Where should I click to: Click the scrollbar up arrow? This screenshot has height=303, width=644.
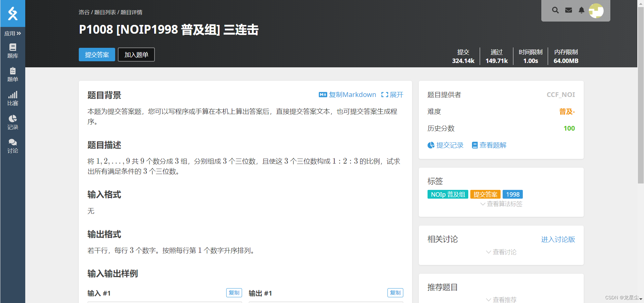641,3
